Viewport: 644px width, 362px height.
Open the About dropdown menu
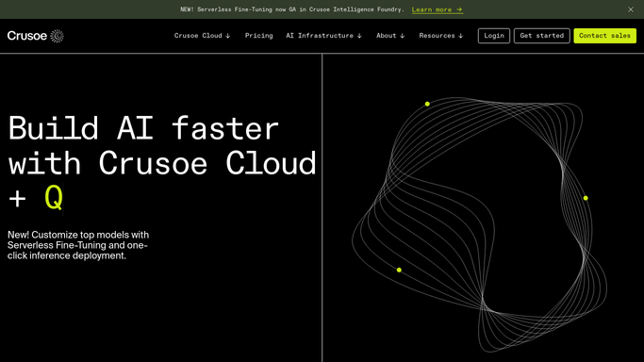click(x=390, y=36)
